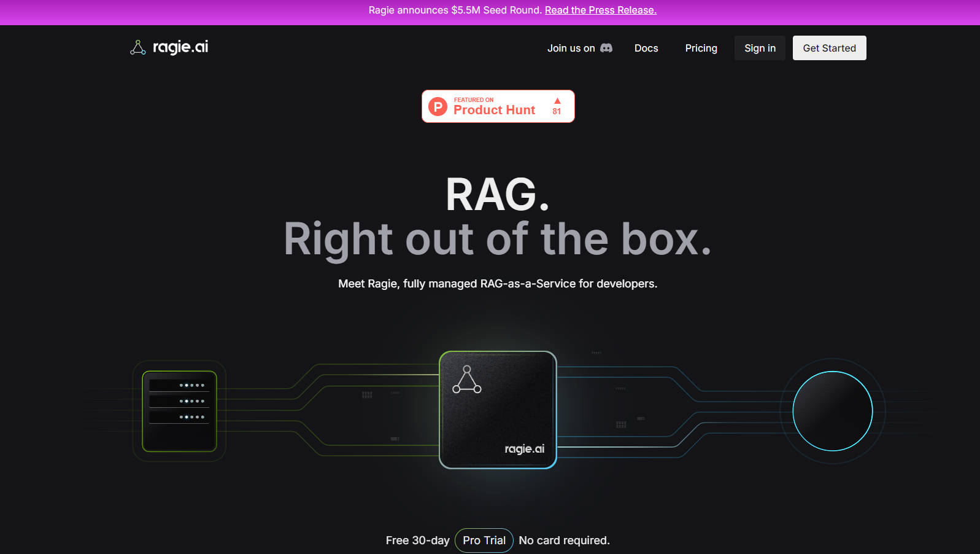The width and height of the screenshot is (980, 554).
Task: Click the Product Hunt upvote arrow
Action: click(x=557, y=101)
